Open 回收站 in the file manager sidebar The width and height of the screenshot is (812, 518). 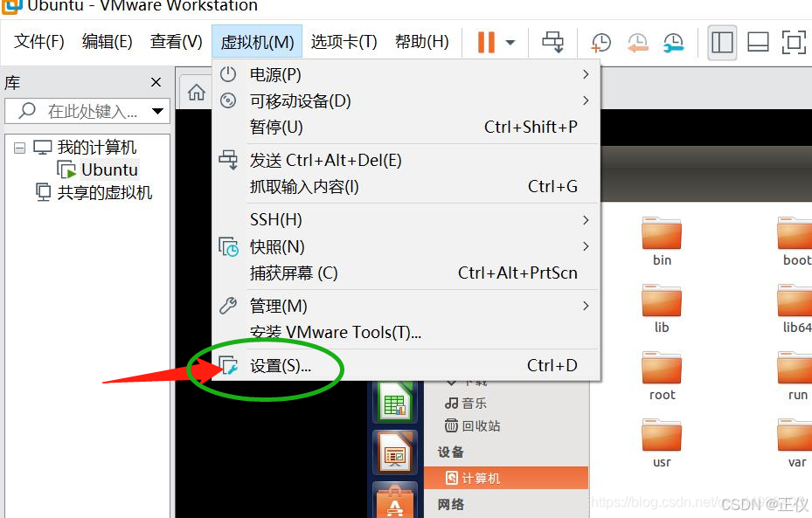[472, 426]
